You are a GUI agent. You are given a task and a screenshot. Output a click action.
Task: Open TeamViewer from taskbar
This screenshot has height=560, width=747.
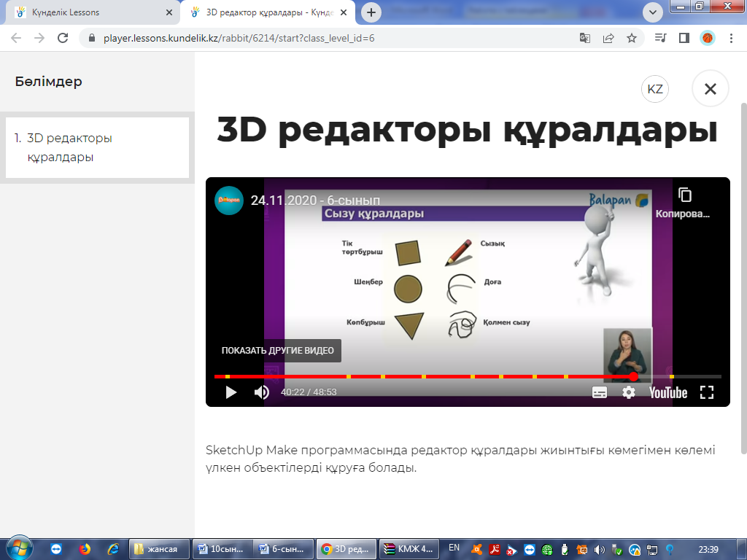pos(56,549)
